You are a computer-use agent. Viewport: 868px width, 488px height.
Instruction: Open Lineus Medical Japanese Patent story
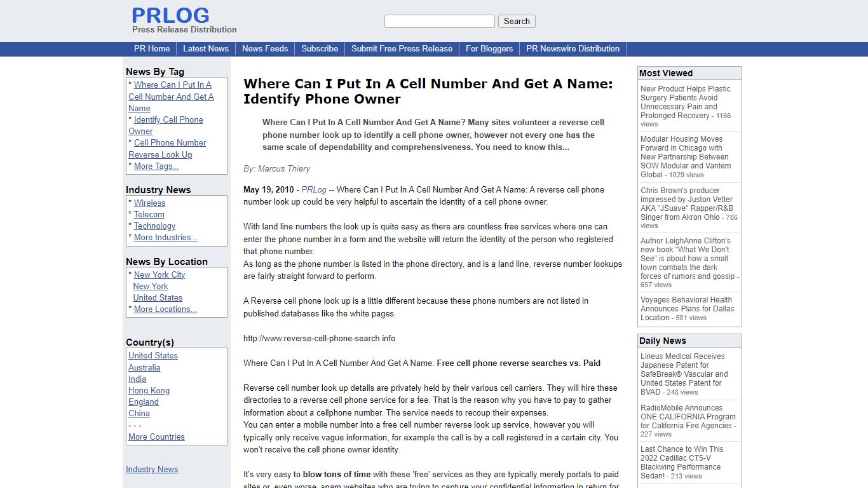(684, 374)
